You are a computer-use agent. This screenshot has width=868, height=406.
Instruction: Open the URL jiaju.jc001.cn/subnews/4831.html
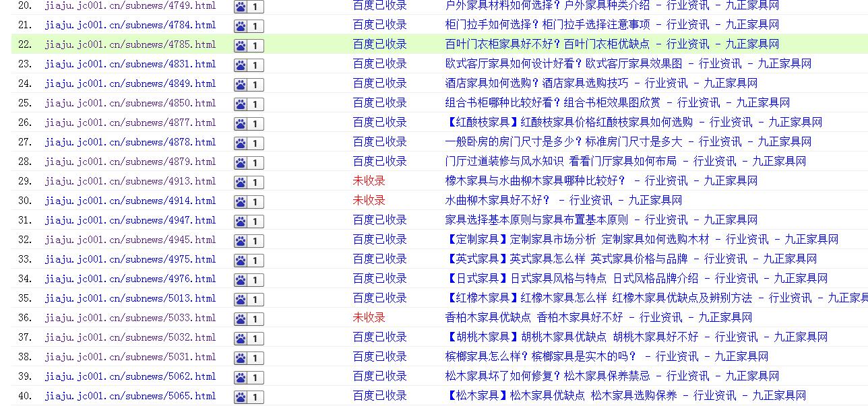[x=131, y=65]
